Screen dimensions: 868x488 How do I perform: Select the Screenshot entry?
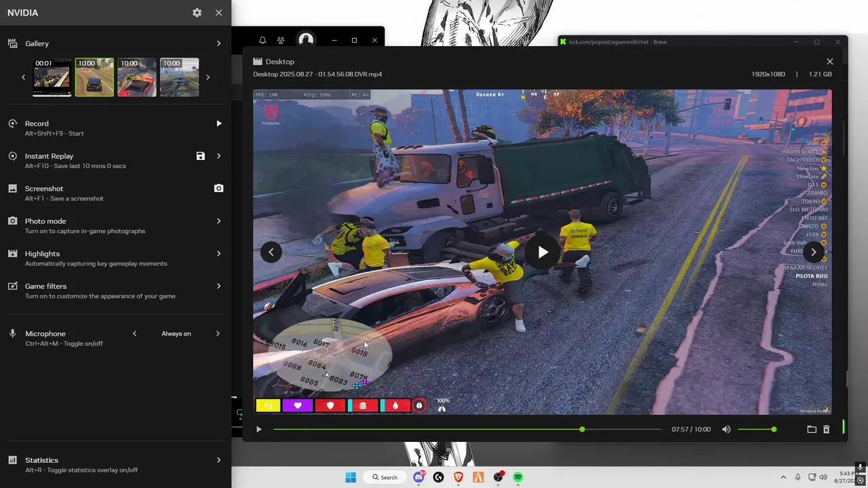[x=115, y=192]
